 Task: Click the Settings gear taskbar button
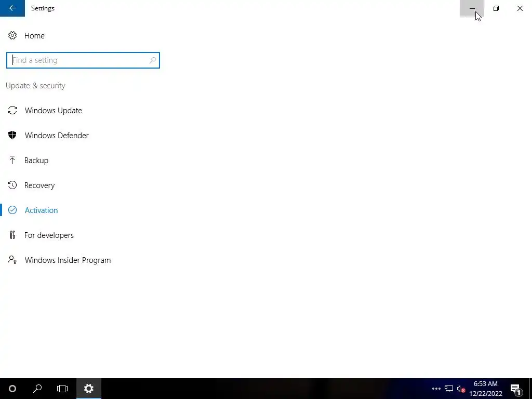pos(89,389)
